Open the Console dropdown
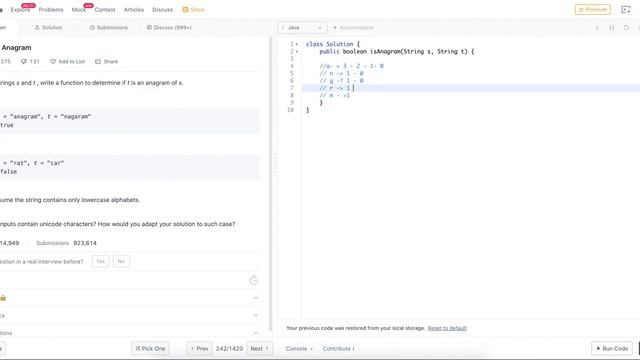 (299, 349)
